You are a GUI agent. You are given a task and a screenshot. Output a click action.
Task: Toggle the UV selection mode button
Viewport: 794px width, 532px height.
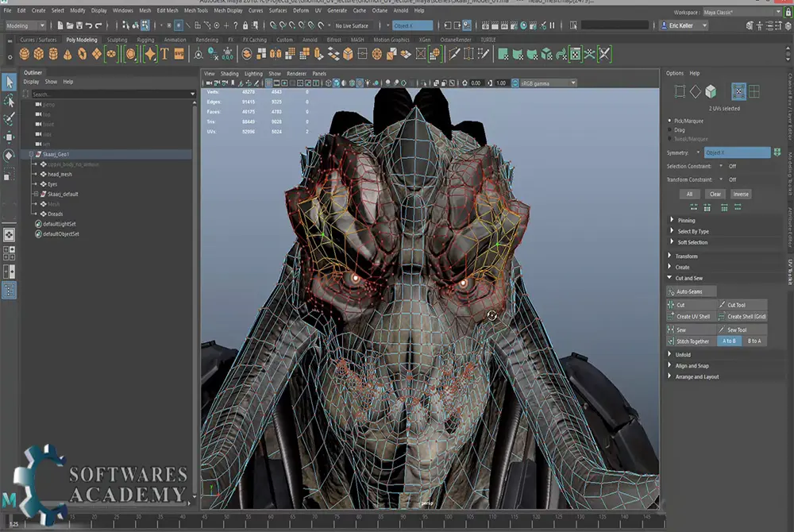click(738, 91)
